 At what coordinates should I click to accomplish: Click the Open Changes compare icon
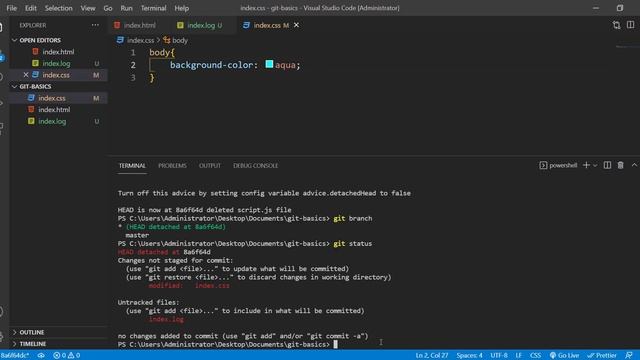(x=616, y=25)
